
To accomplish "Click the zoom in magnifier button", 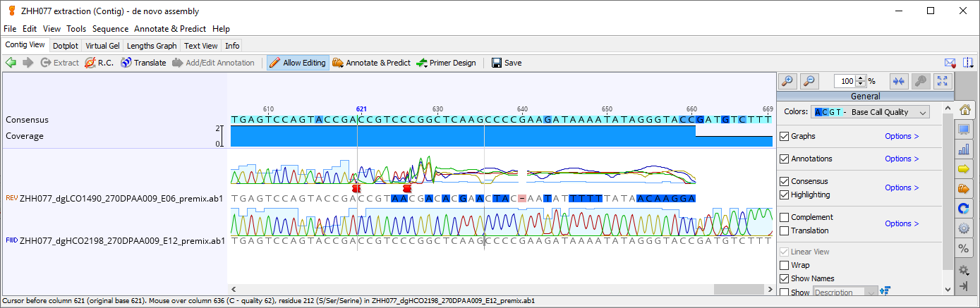I will (x=787, y=81).
